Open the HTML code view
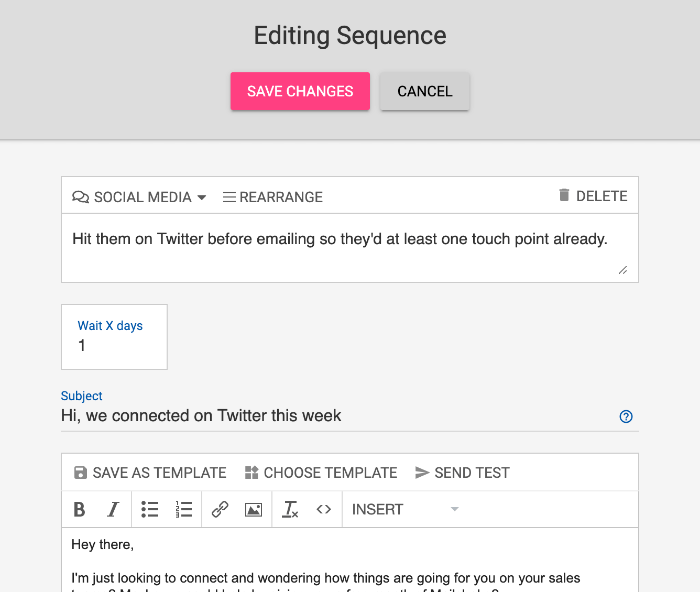This screenshot has height=592, width=700. 323,509
